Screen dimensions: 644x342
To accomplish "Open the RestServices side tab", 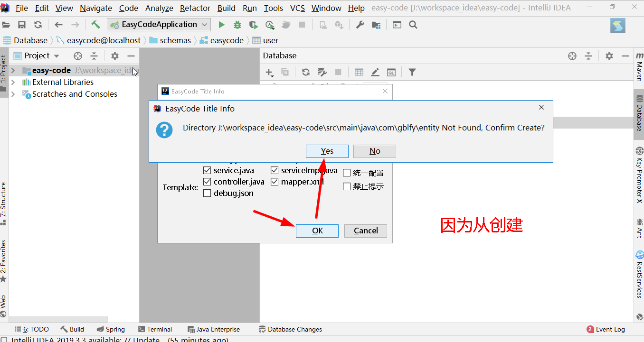I will click(x=639, y=274).
